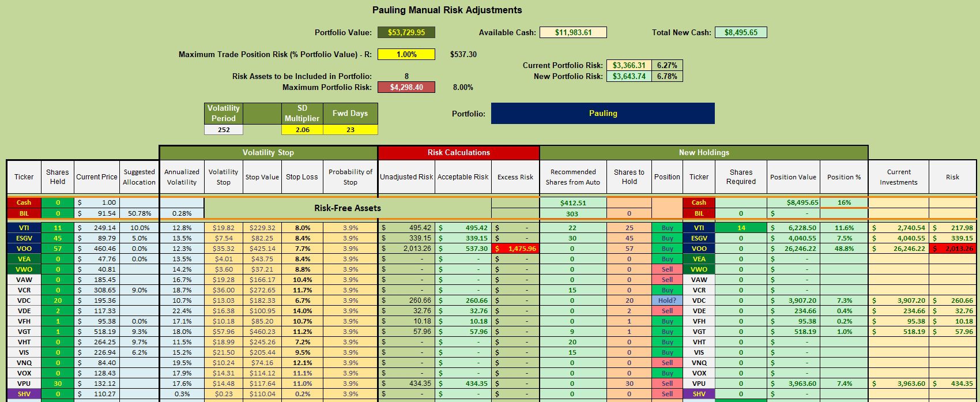Select the red Cash ticker cell at left

point(24,202)
